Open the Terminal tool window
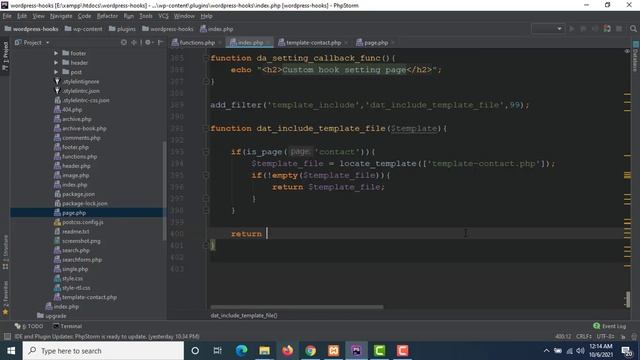This screenshot has width=640, height=360. pyautogui.click(x=67, y=326)
